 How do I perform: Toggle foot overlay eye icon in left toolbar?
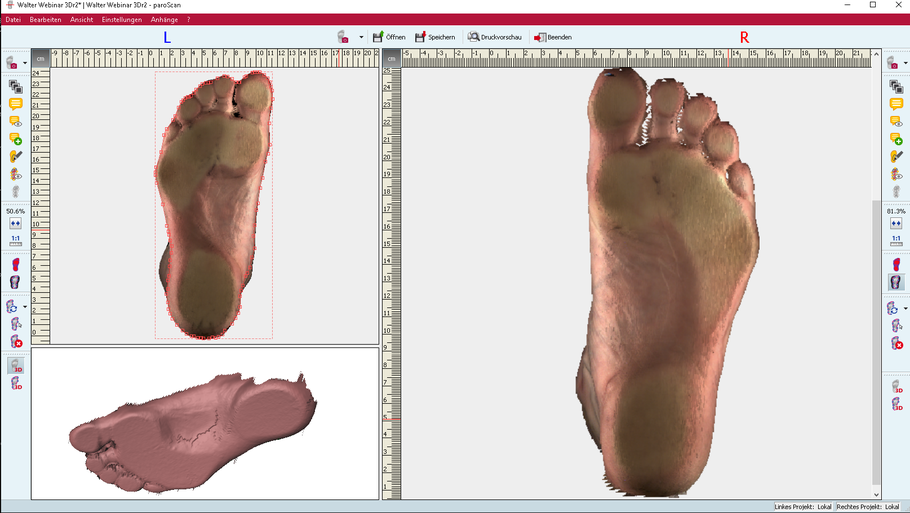[15, 174]
